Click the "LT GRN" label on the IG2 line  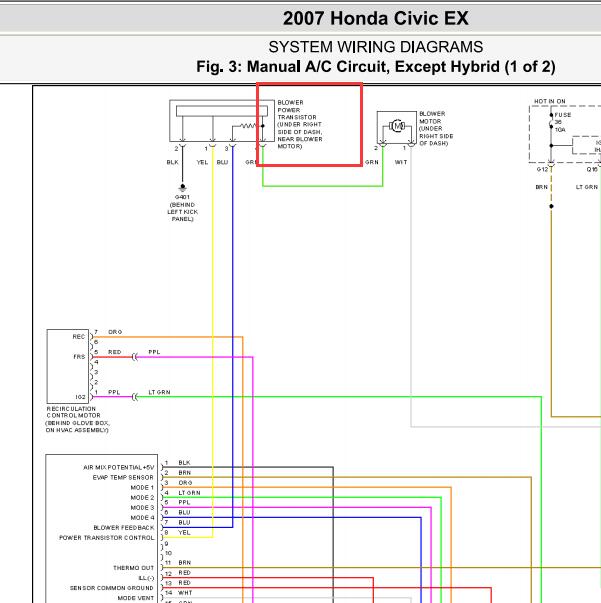159,392
